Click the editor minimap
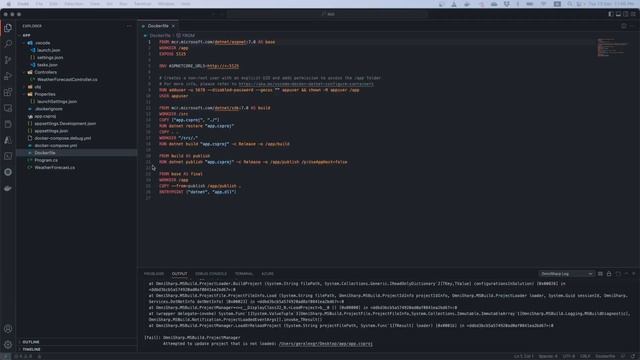Image resolution: width=640 pixels, height=360 pixels. coord(613,47)
